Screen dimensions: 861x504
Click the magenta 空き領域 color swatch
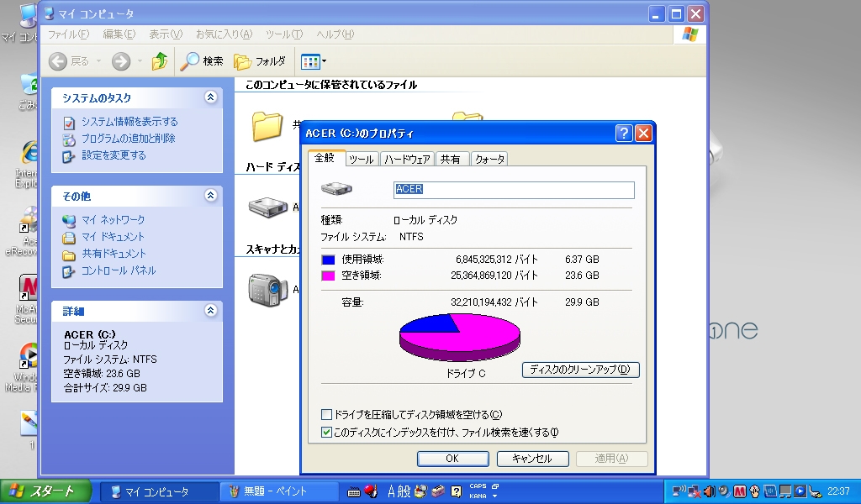(x=328, y=276)
